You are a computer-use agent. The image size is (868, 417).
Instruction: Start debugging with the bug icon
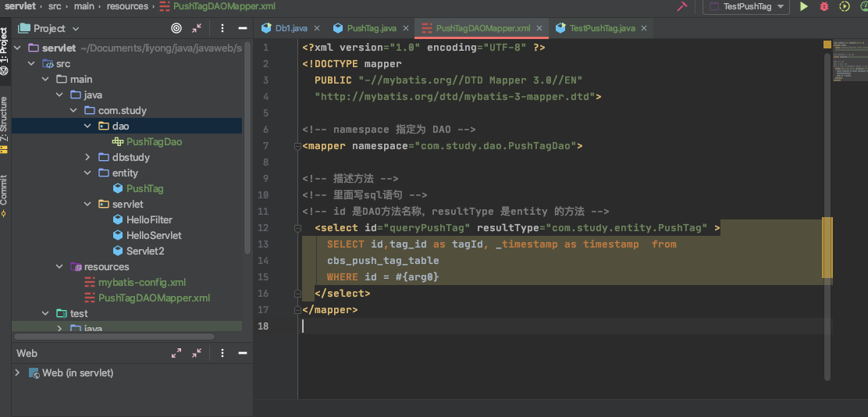(824, 7)
